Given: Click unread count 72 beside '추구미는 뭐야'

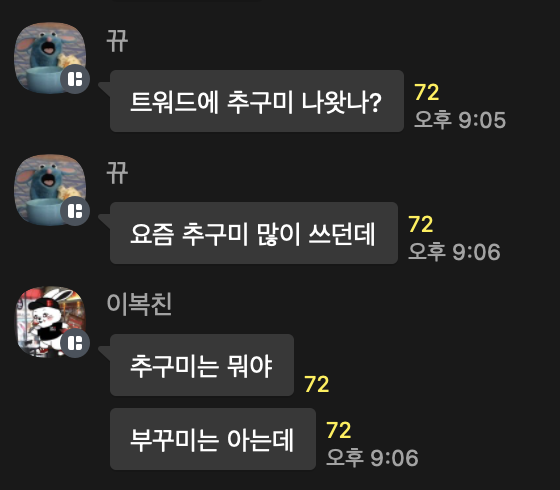Looking at the screenshot, I should pyautogui.click(x=317, y=384).
